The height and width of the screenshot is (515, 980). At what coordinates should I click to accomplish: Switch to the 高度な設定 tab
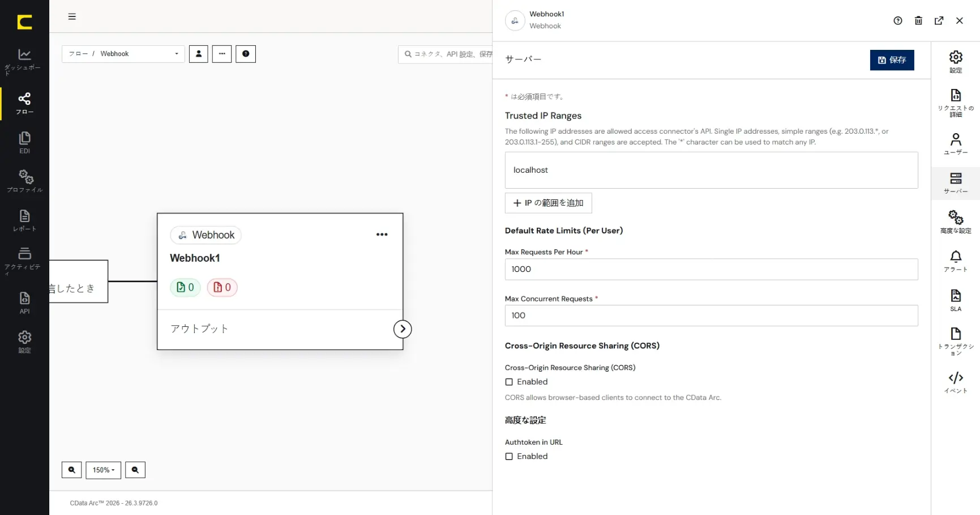pyautogui.click(x=956, y=222)
